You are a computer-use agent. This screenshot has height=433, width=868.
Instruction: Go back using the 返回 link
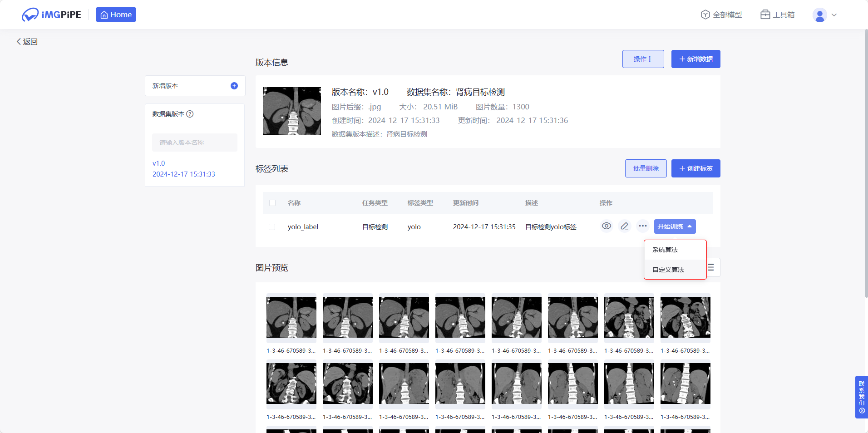27,41
